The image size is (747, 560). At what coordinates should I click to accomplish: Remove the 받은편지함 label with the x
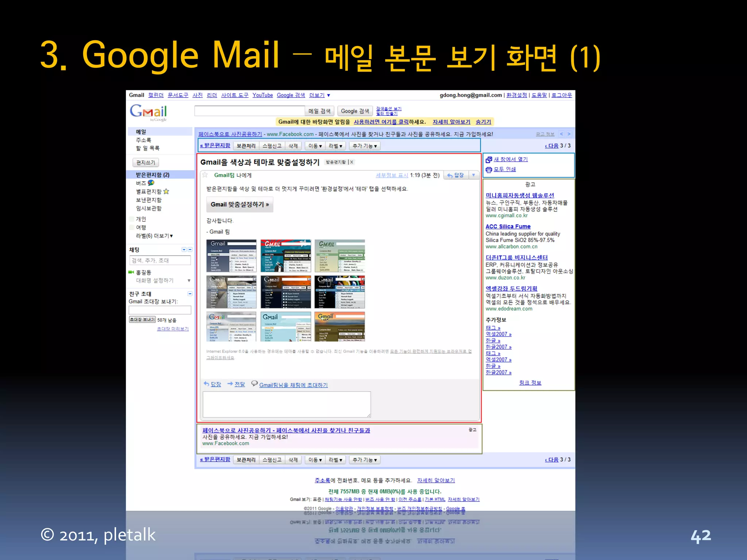click(352, 162)
